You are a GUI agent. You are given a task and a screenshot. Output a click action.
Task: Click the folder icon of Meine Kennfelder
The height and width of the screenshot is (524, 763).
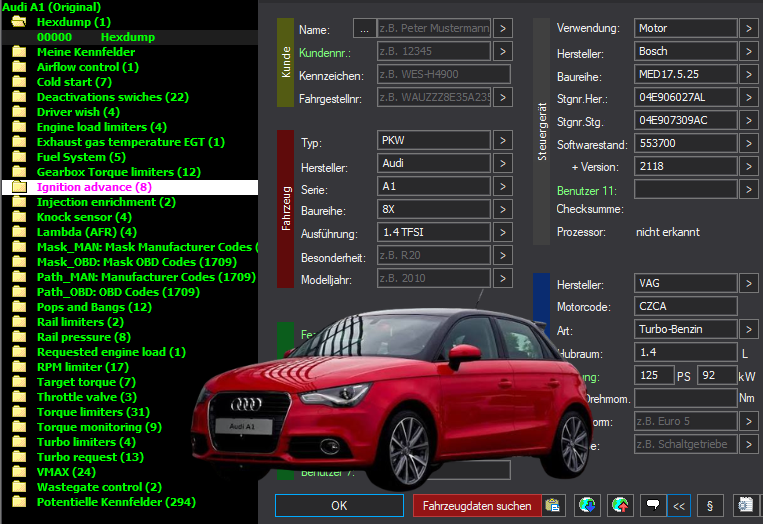[19, 52]
